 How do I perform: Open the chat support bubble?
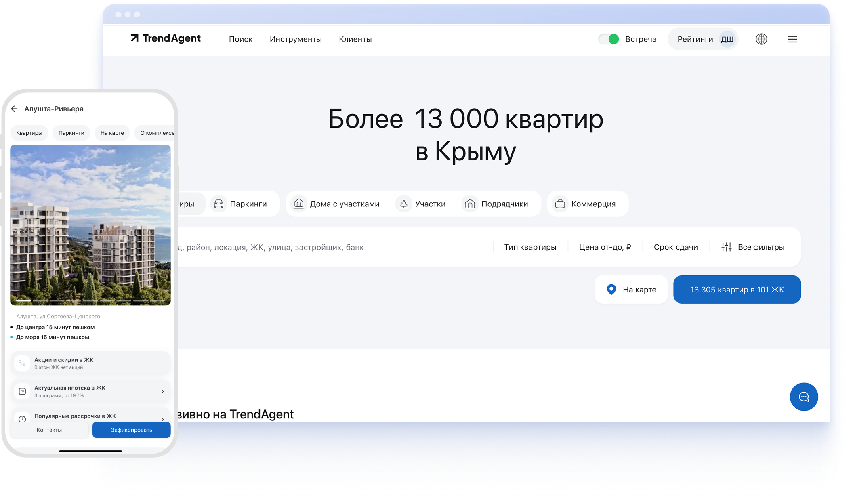[x=804, y=397]
